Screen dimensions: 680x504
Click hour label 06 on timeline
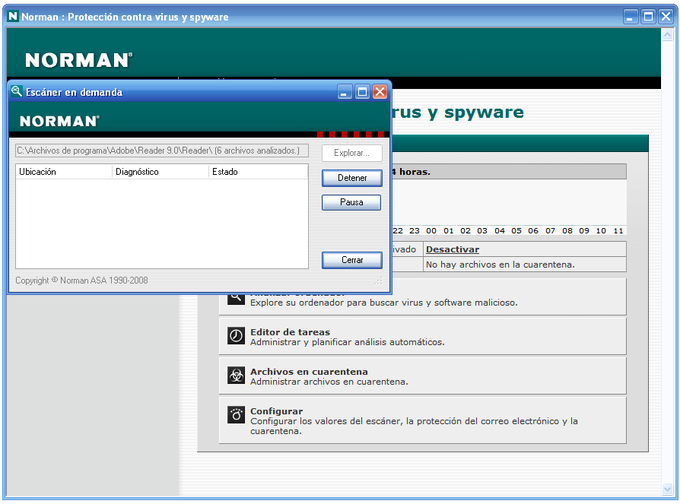[533, 231]
